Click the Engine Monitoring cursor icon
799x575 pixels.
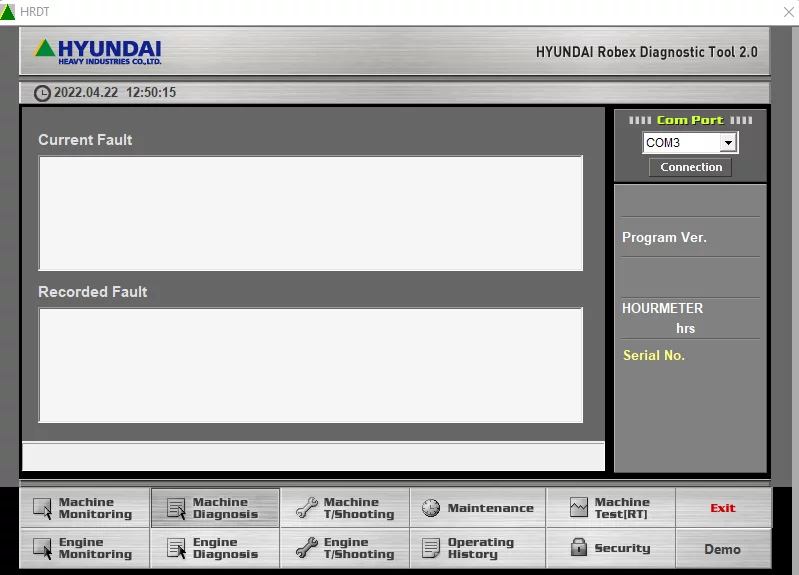click(42, 548)
